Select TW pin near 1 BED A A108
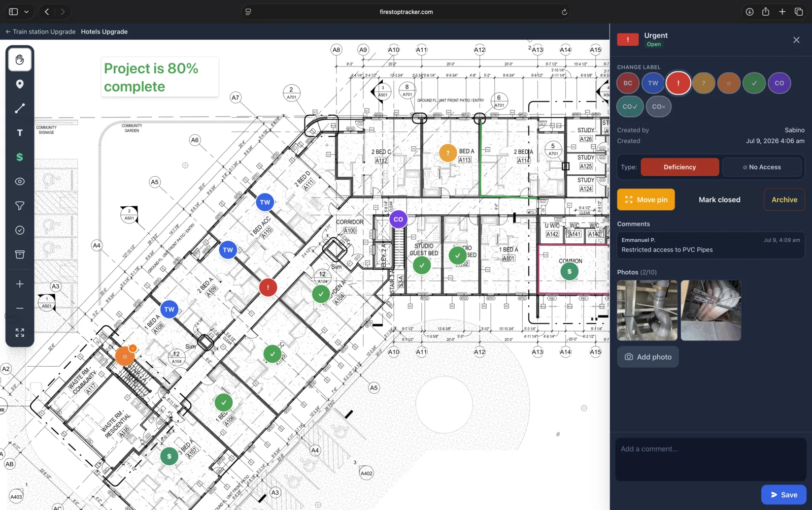The width and height of the screenshot is (812, 510). click(x=169, y=309)
